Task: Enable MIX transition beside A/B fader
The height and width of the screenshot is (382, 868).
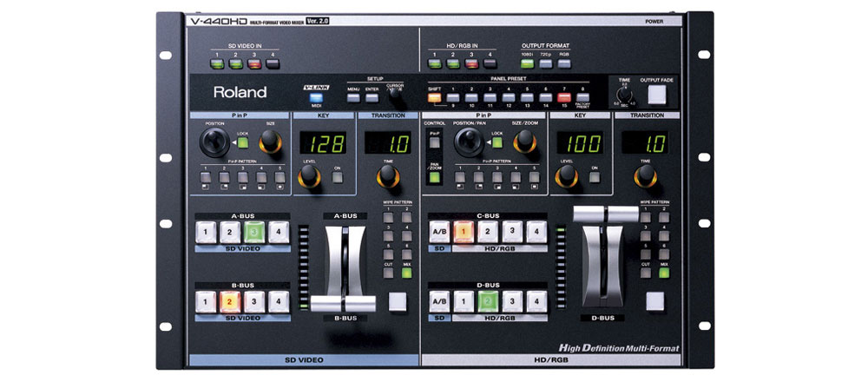Action: coord(406,273)
